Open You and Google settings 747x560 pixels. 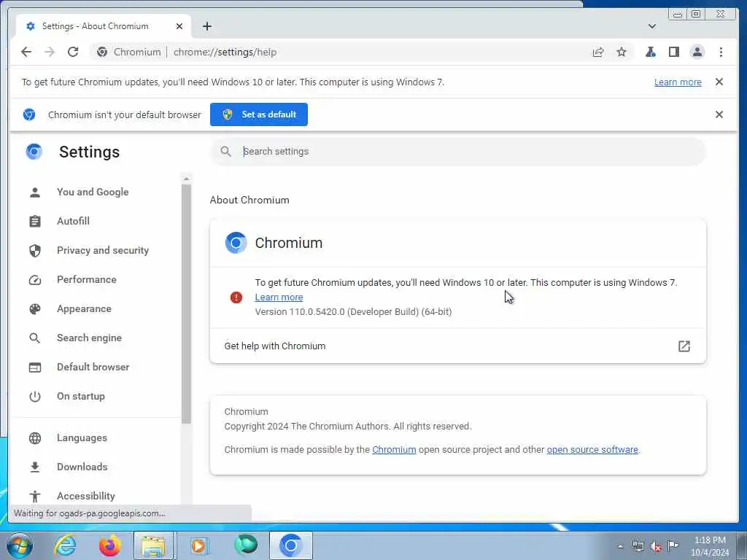[93, 192]
